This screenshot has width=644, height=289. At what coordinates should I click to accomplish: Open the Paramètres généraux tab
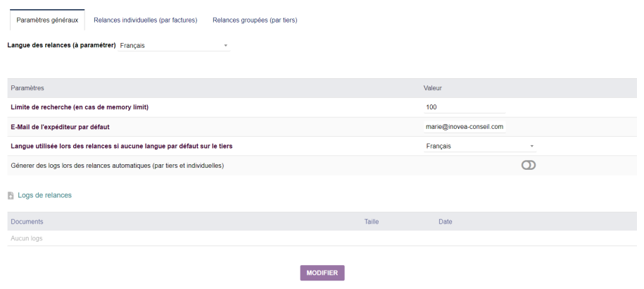coord(47,20)
